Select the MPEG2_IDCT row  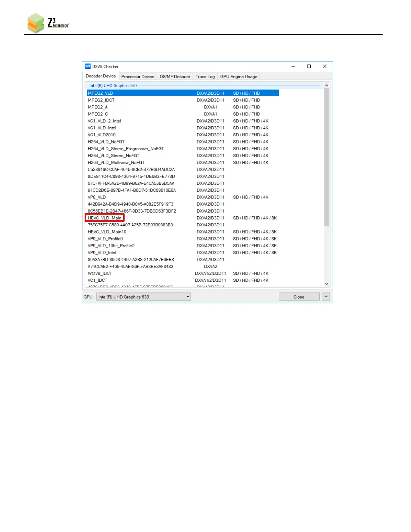[x=183, y=100]
